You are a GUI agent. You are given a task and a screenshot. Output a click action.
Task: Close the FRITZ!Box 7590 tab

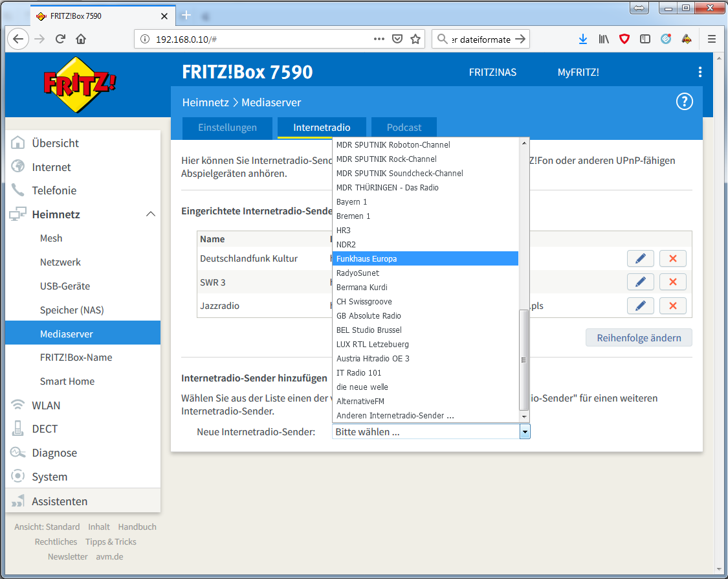click(x=164, y=16)
